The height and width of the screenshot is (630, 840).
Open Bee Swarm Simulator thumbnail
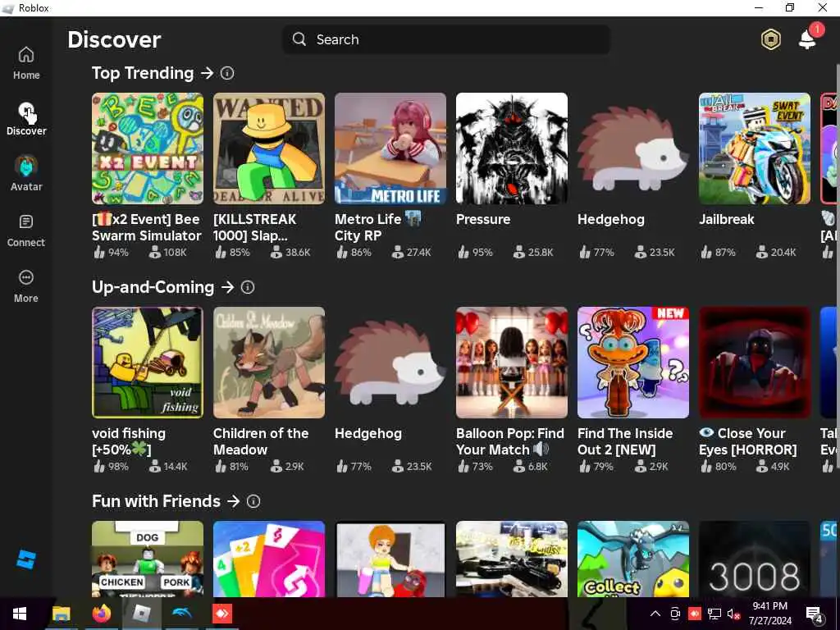(148, 148)
